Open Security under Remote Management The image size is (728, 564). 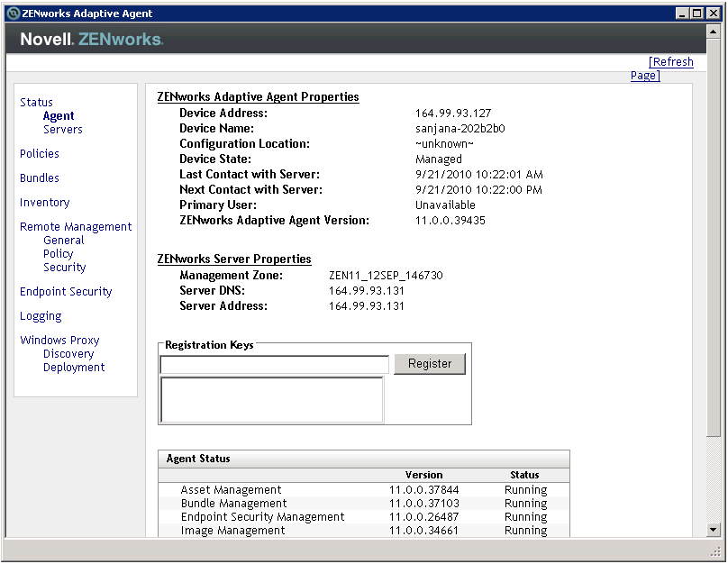click(65, 267)
